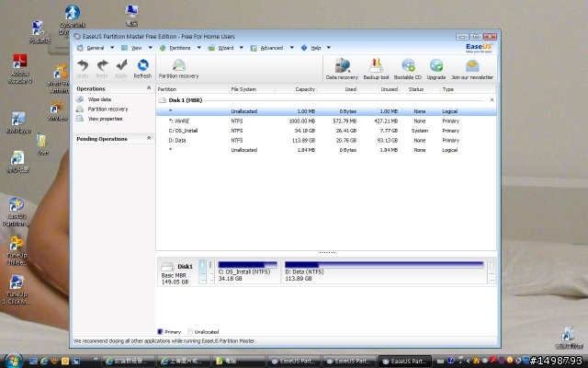Sort by the Partition column header
Viewport: 588px width, 368px height.
click(x=193, y=89)
